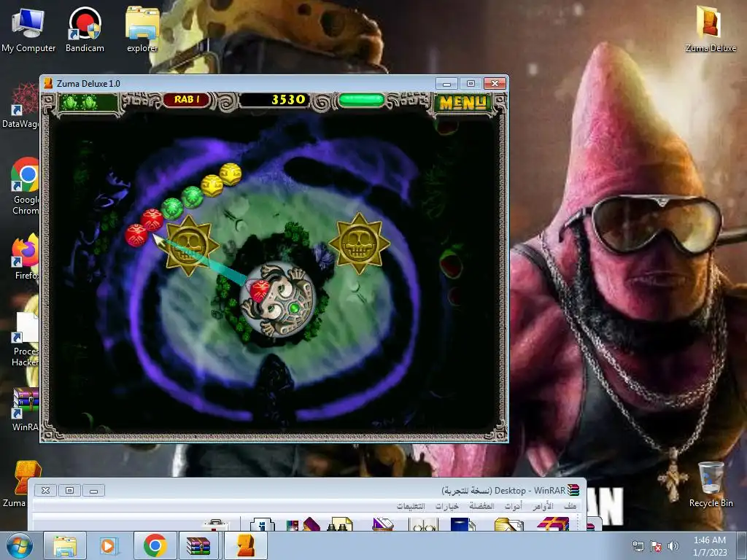Open My Computer desktop icon
747x560 pixels.
tap(28, 29)
